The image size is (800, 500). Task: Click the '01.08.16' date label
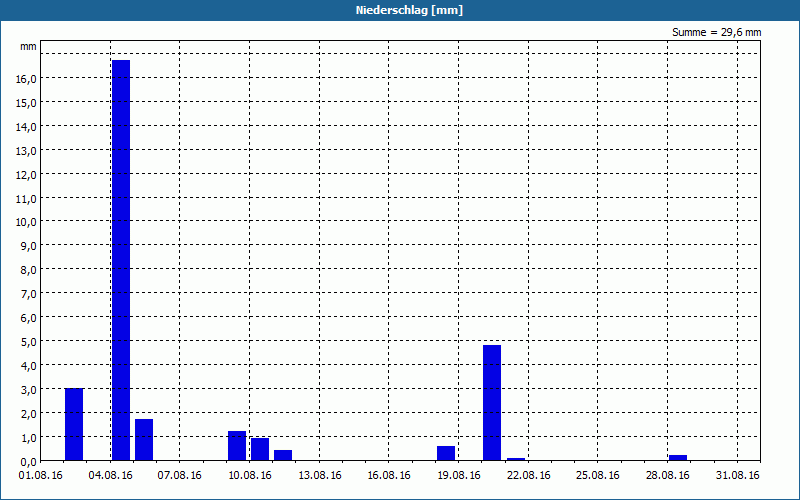41,476
